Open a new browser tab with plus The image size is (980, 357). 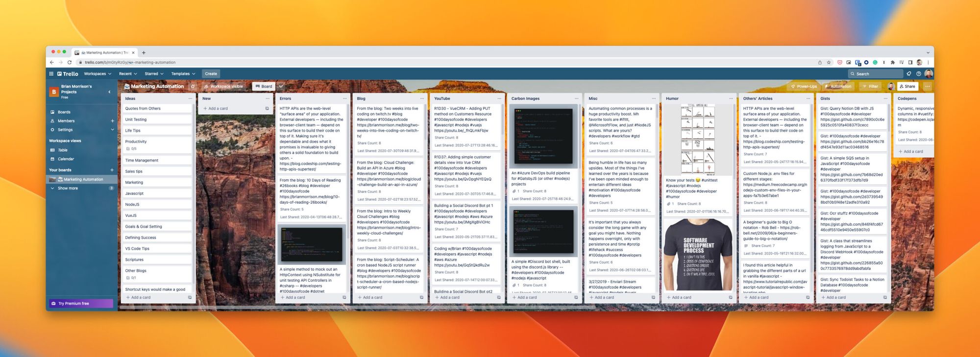[x=144, y=52]
